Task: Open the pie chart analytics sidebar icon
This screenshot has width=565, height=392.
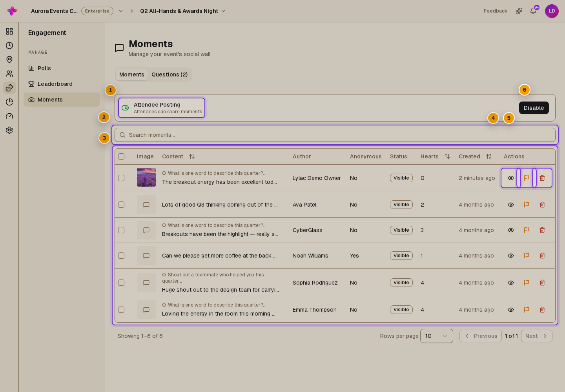Action: pos(9,102)
